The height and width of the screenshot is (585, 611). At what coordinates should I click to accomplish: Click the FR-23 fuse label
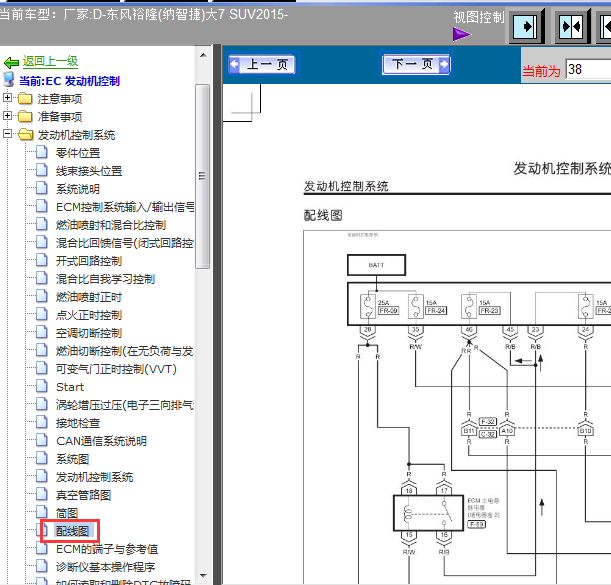coord(490,311)
